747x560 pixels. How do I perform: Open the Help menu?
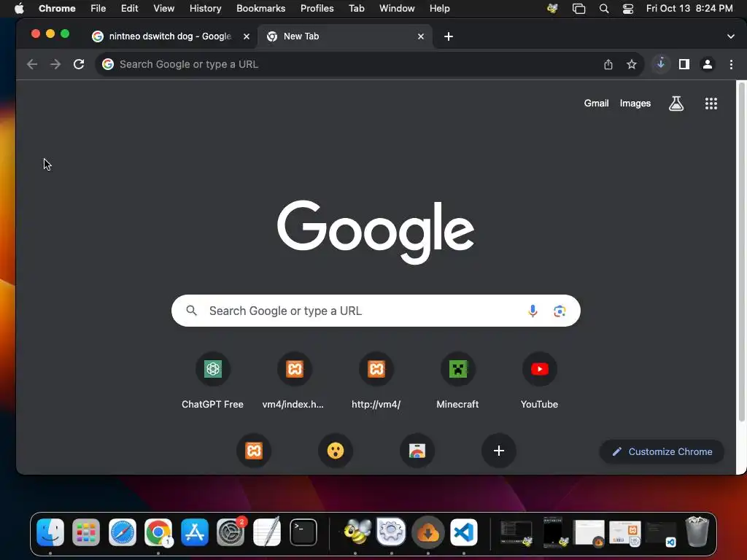439,9
